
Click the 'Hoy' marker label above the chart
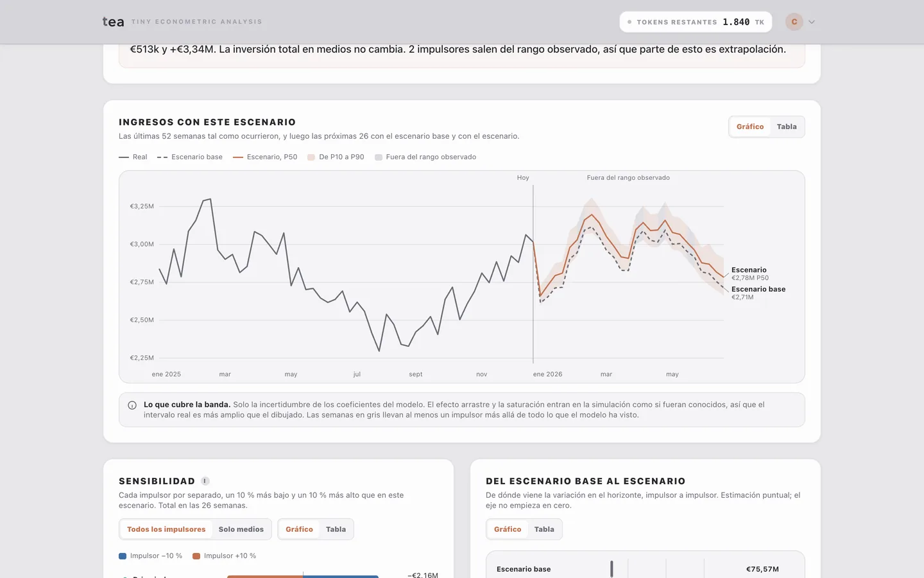(523, 178)
